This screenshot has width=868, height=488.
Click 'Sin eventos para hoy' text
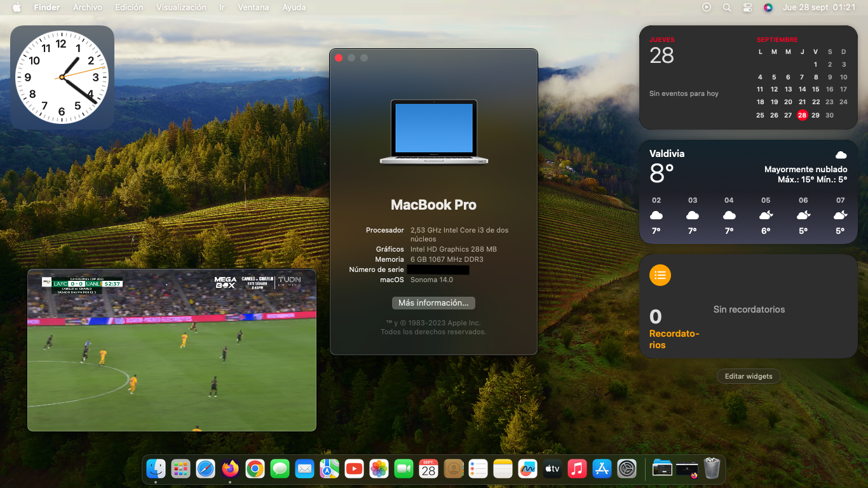684,93
